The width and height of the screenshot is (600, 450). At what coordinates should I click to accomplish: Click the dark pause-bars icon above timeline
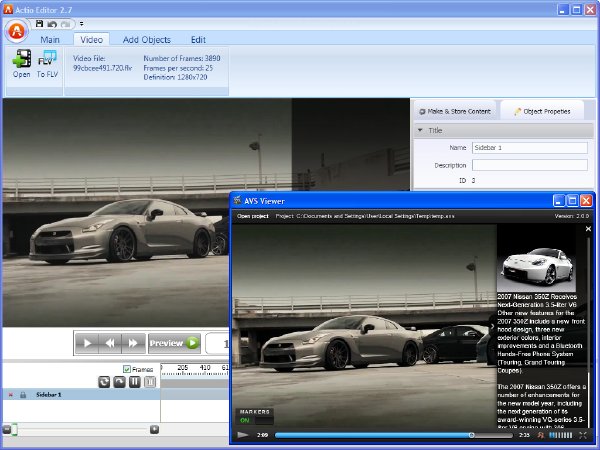pos(135,382)
